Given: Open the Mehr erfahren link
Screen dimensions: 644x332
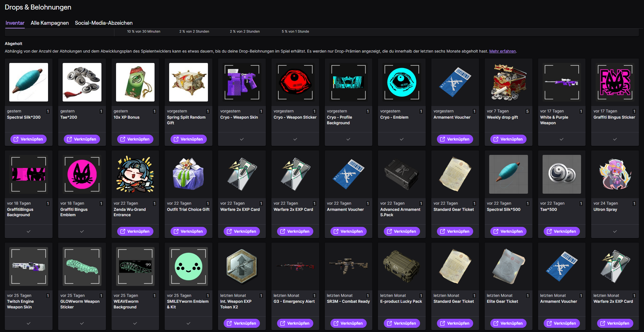Looking at the screenshot, I should pyautogui.click(x=502, y=51).
